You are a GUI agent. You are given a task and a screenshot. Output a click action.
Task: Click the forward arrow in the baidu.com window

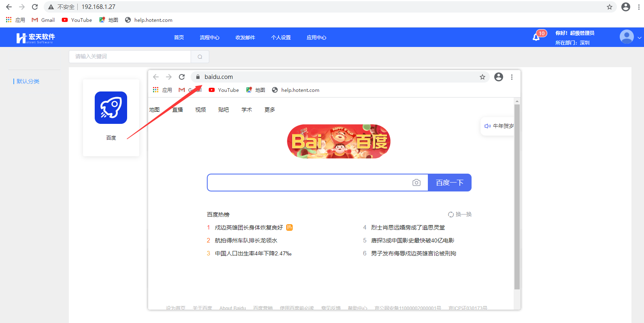click(169, 77)
